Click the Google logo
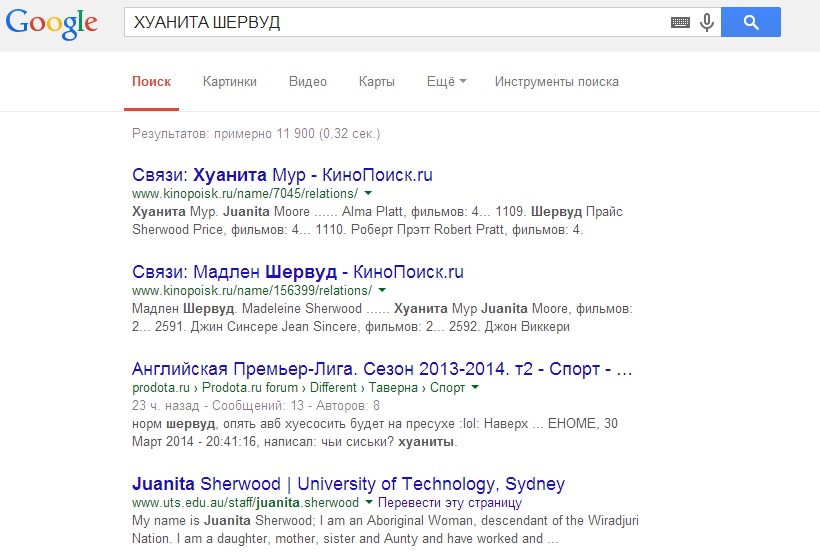The width and height of the screenshot is (820, 560). pyautogui.click(x=51, y=23)
